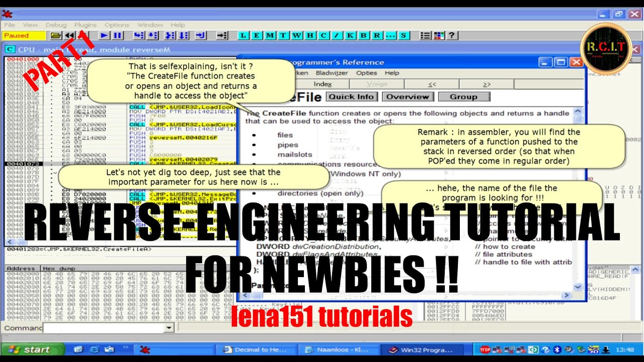The image size is (644, 362).
Task: Open Threads window with T button
Action: coord(283,35)
